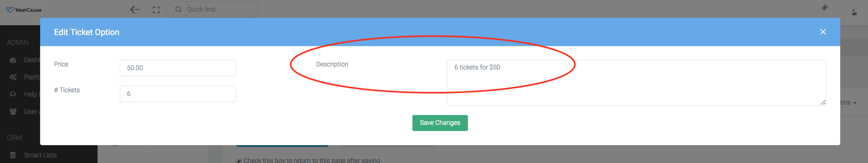868x163 pixels.
Task: Open the user profile icon at top right
Action: tap(854, 12)
